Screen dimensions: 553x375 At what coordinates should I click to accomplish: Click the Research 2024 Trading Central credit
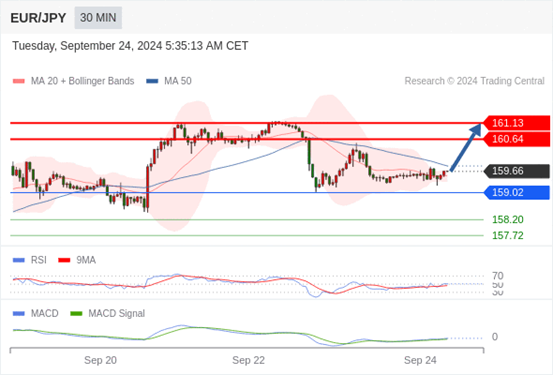click(474, 81)
